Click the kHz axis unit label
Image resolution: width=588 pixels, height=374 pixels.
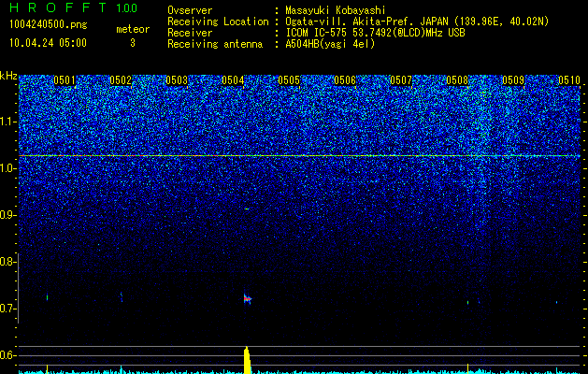click(8, 76)
